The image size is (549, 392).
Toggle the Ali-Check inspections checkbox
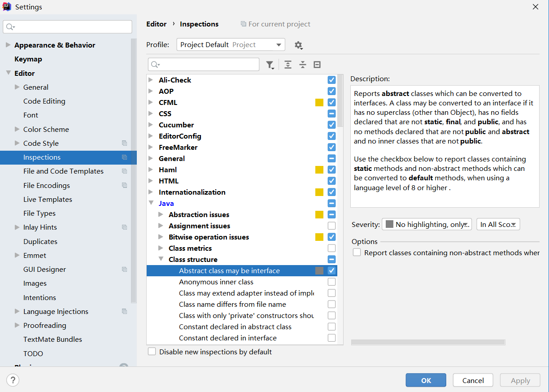point(331,80)
